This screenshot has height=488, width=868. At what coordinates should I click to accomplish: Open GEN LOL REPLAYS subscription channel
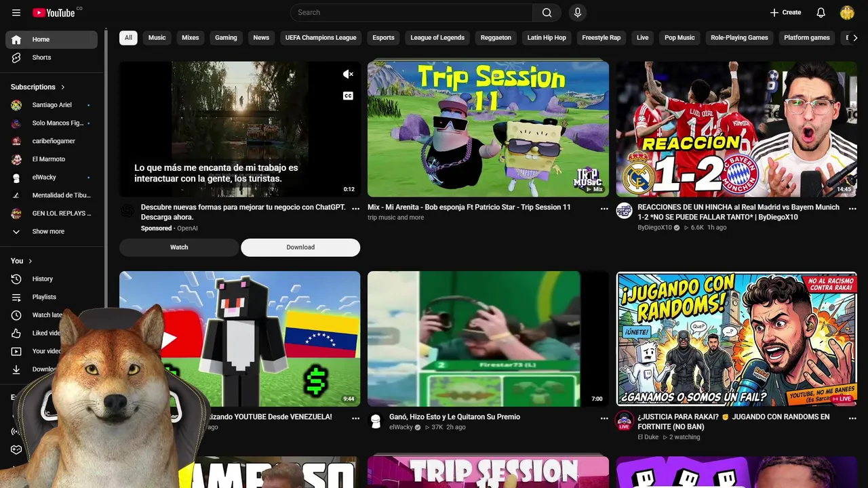[52, 213]
